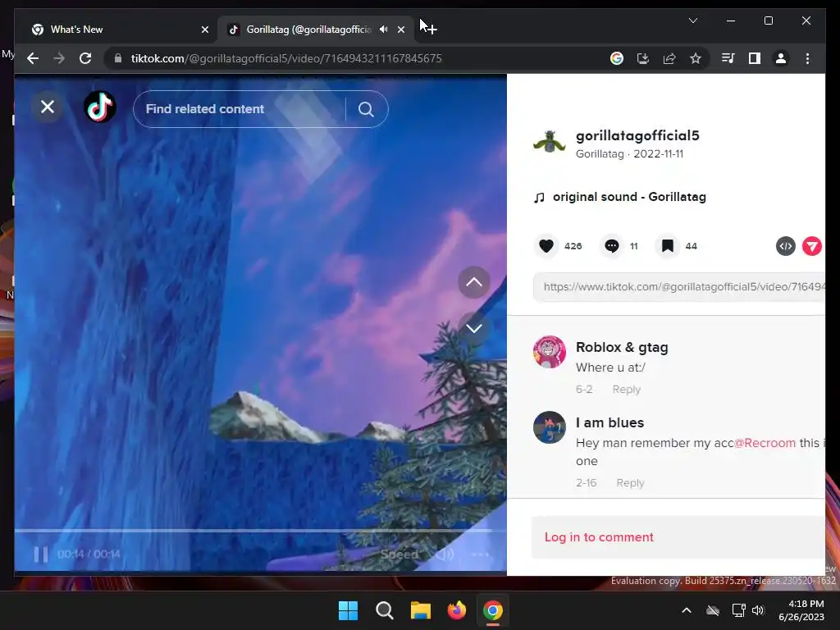This screenshot has width=840, height=630.
Task: Select the video URL link field
Action: click(678, 286)
